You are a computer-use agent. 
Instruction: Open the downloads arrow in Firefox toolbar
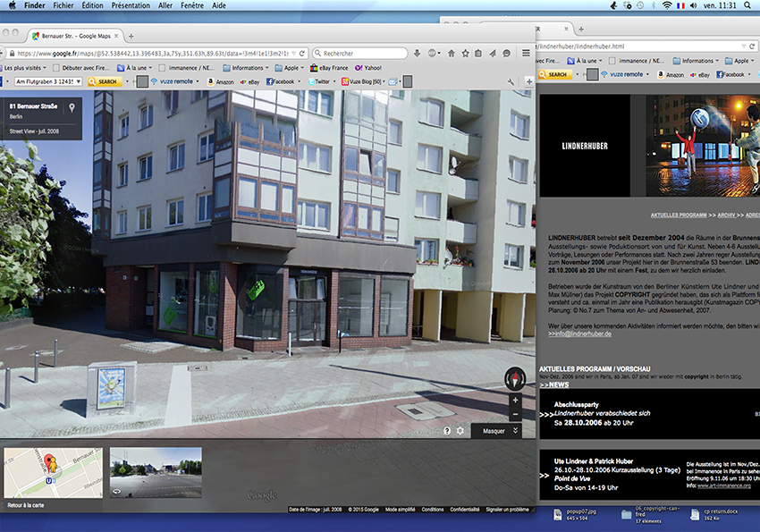(x=417, y=53)
